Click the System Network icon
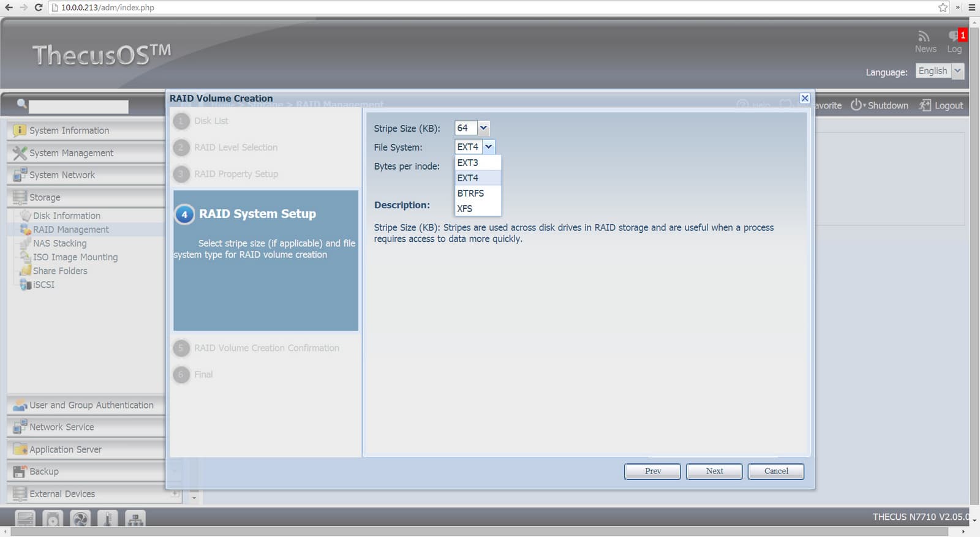 [x=20, y=175]
